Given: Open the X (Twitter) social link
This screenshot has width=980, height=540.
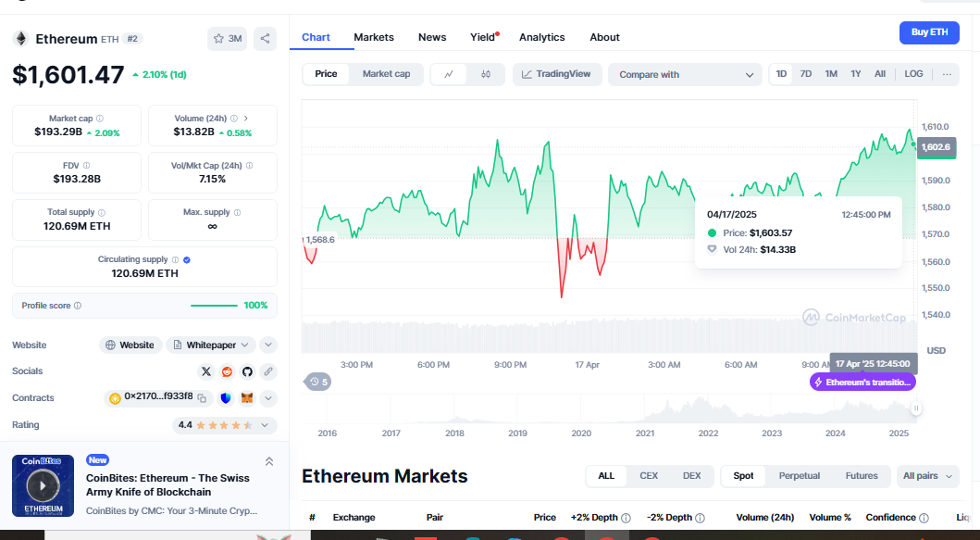Looking at the screenshot, I should click(206, 371).
